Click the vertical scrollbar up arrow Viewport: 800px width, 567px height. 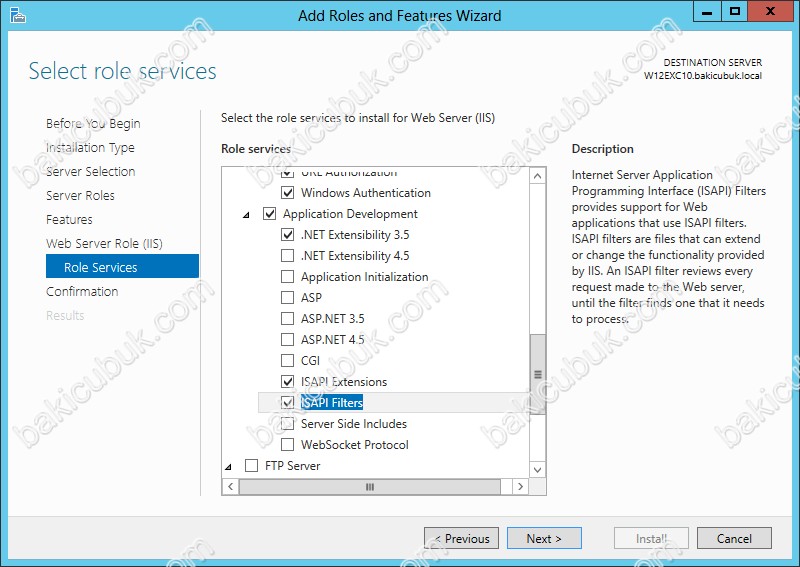click(537, 177)
